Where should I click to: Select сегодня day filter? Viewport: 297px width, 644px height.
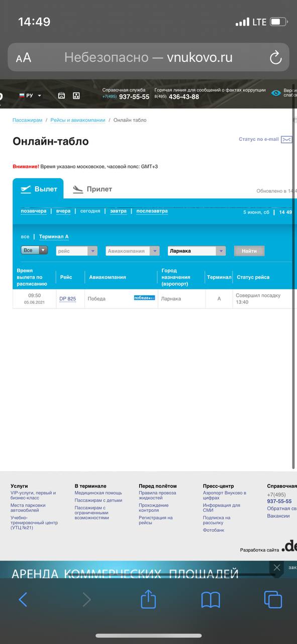point(90,211)
